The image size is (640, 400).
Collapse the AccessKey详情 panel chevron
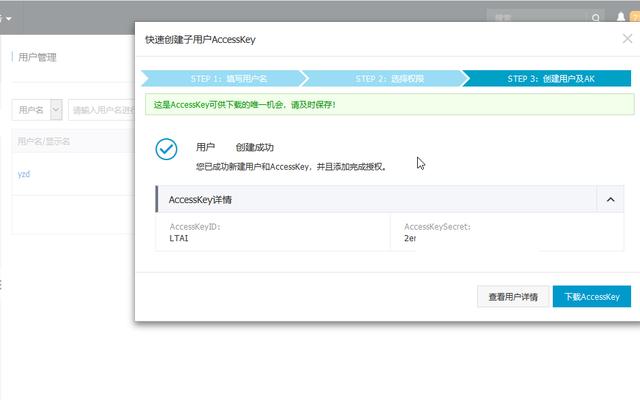(x=610, y=200)
